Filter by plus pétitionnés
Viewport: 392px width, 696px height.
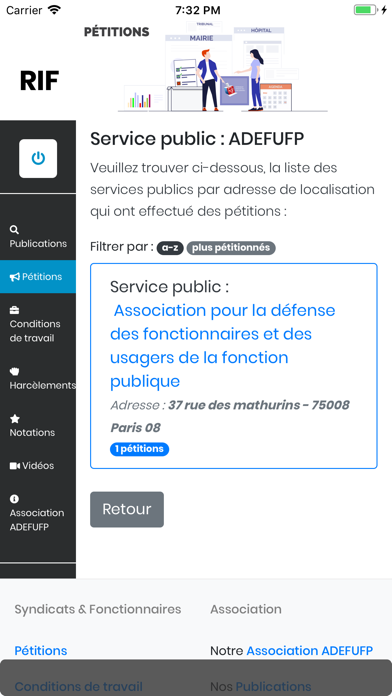[231, 248]
